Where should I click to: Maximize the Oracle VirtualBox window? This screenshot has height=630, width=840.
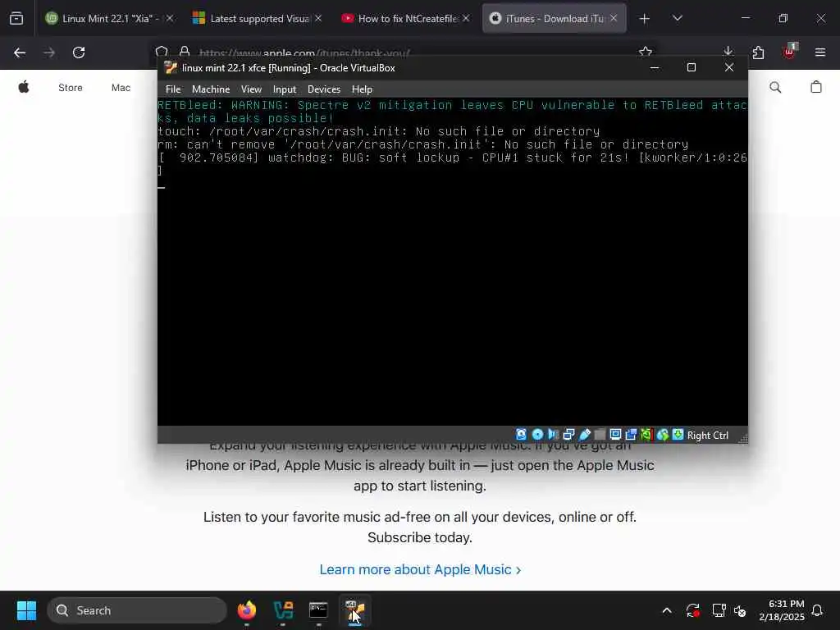pyautogui.click(x=692, y=67)
